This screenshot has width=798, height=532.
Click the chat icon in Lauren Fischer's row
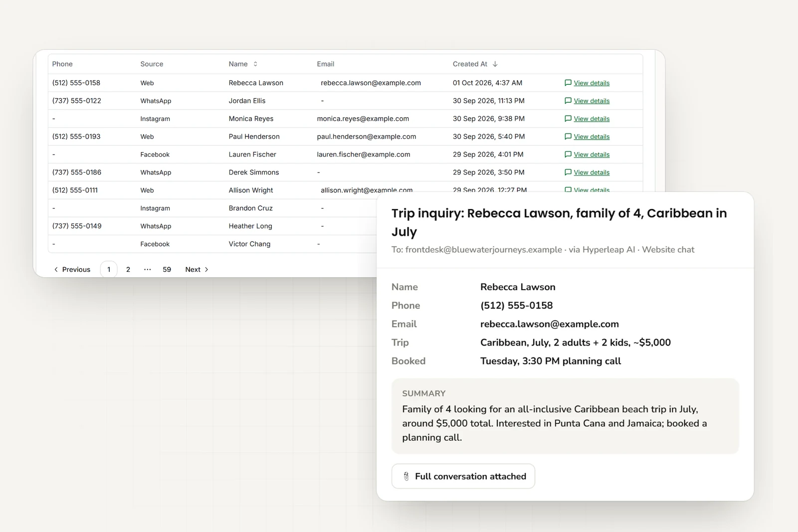[568, 155]
